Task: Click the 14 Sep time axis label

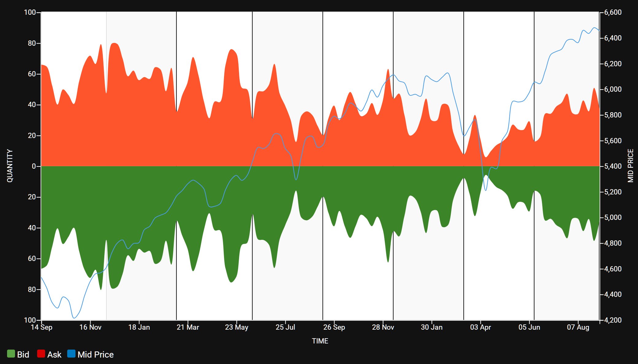Action: [x=41, y=327]
